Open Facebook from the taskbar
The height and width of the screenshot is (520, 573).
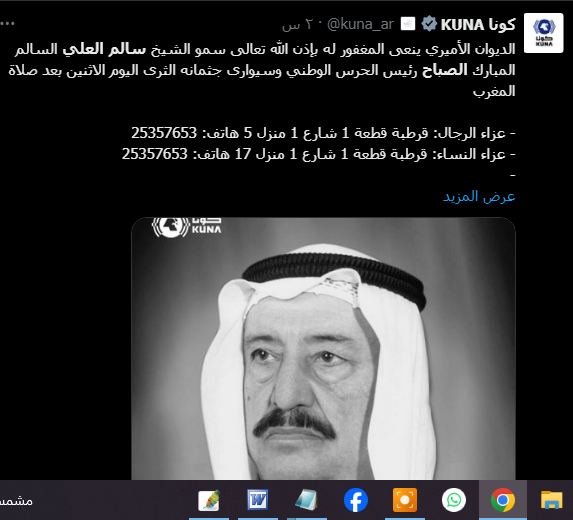click(356, 500)
